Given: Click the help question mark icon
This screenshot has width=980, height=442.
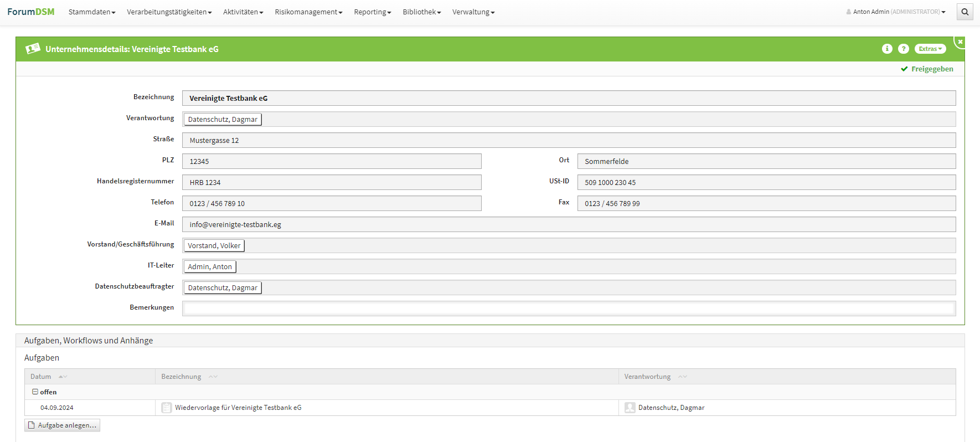Looking at the screenshot, I should coord(904,49).
